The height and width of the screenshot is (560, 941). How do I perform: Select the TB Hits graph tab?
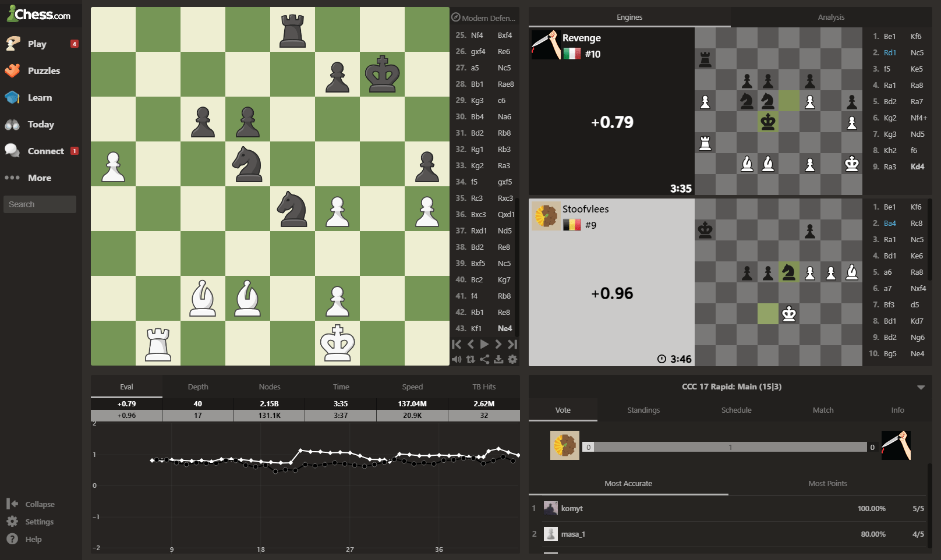(x=484, y=387)
